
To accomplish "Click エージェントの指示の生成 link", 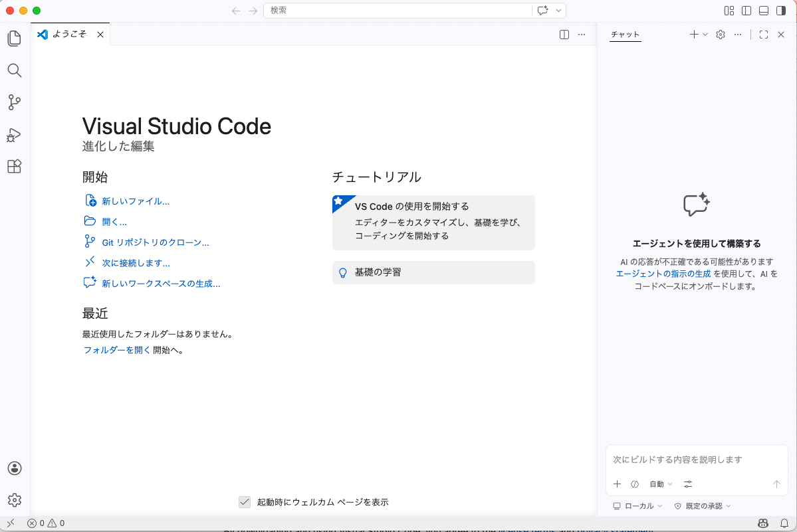I will (663, 274).
